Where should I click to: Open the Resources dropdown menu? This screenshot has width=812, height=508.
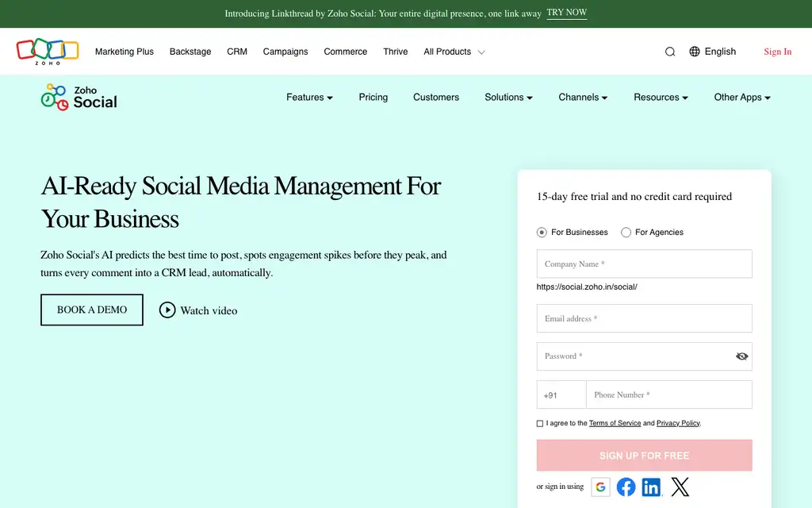pos(661,97)
